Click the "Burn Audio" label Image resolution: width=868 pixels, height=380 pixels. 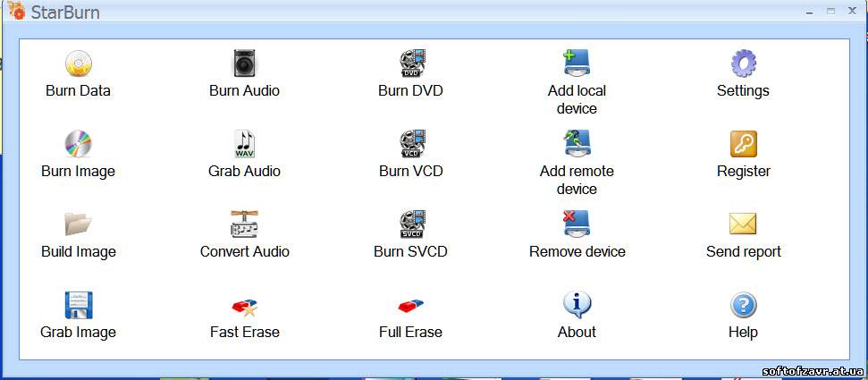(244, 91)
